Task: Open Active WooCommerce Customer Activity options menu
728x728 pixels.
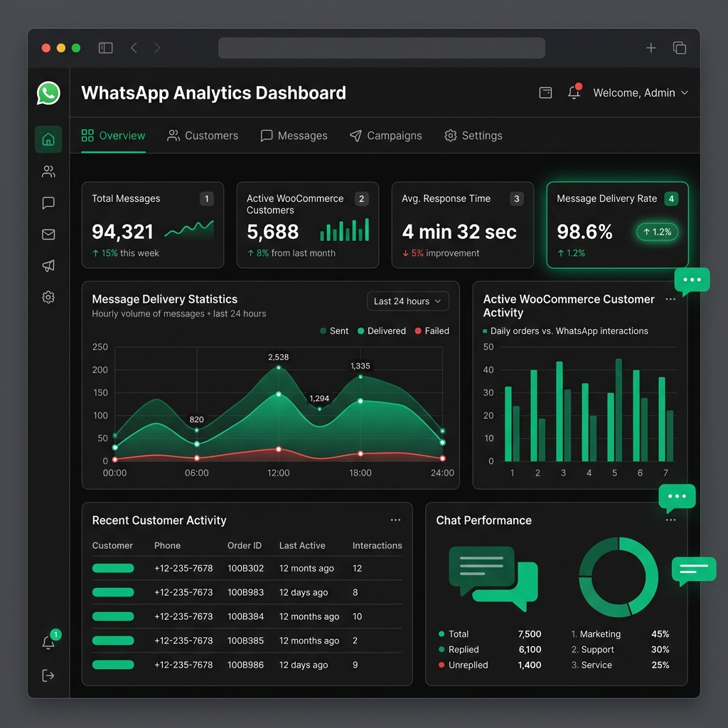Action: pos(670,299)
